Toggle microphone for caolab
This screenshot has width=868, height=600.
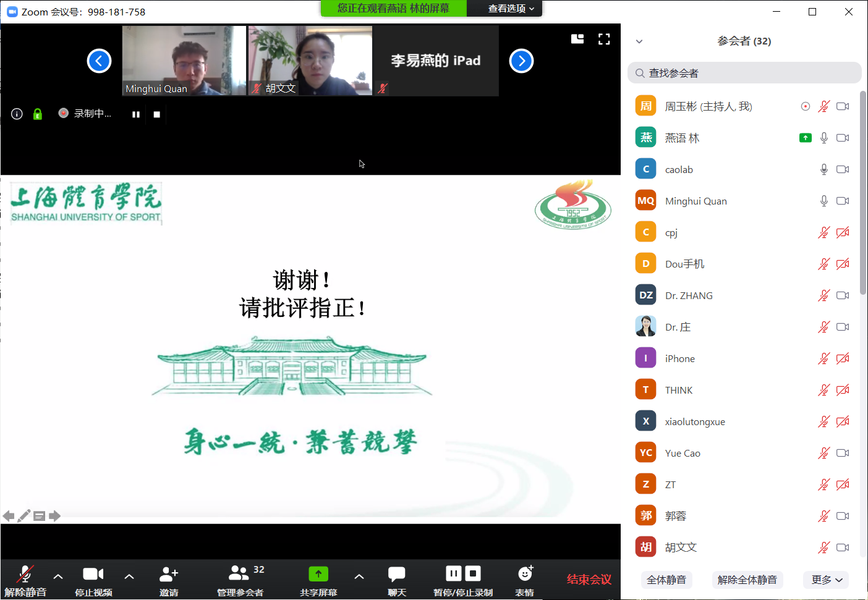[823, 169]
